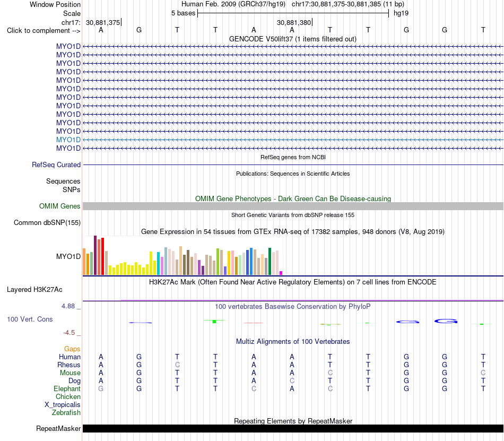Open the 'Repeating Elements by RepeatMasker' title
This screenshot has height=441, width=504.
pos(293,421)
